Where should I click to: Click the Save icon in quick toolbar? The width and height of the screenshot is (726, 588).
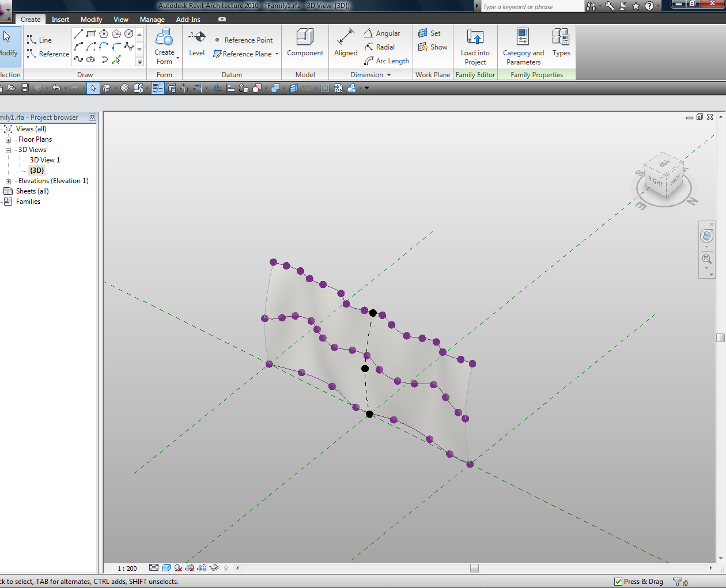pyautogui.click(x=25, y=88)
